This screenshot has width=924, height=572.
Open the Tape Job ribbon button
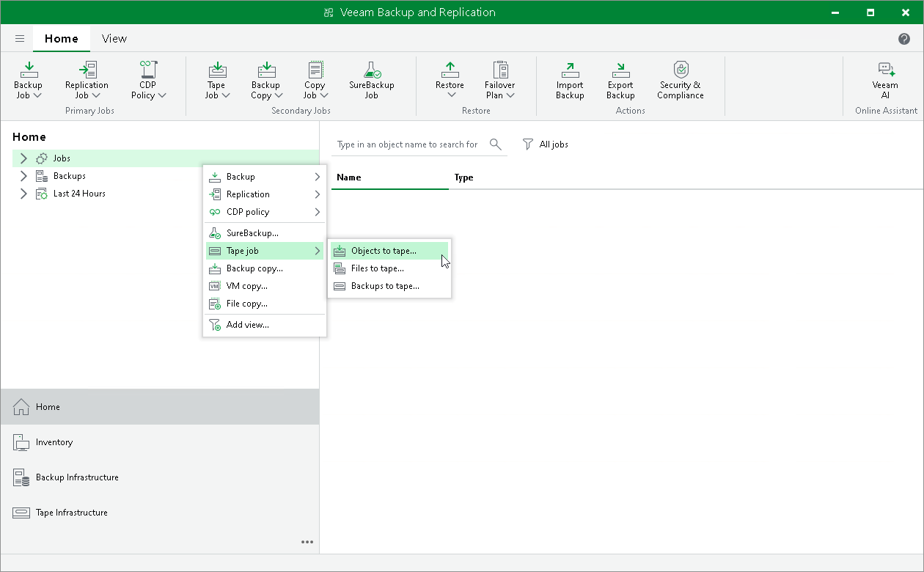(217, 80)
